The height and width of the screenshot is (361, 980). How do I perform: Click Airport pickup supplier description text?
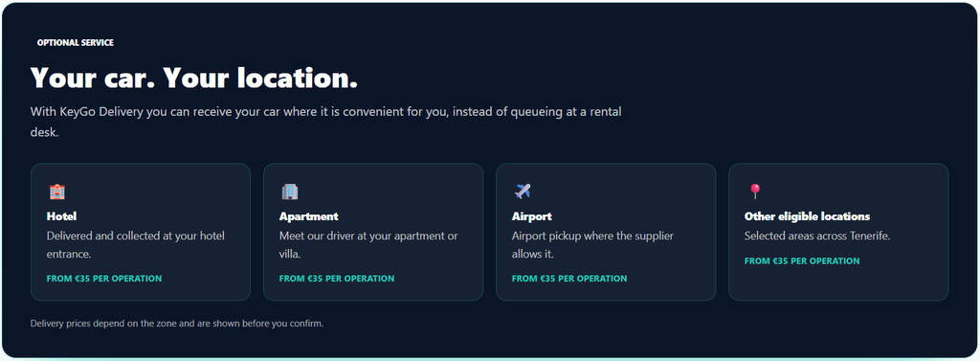pyautogui.click(x=592, y=245)
